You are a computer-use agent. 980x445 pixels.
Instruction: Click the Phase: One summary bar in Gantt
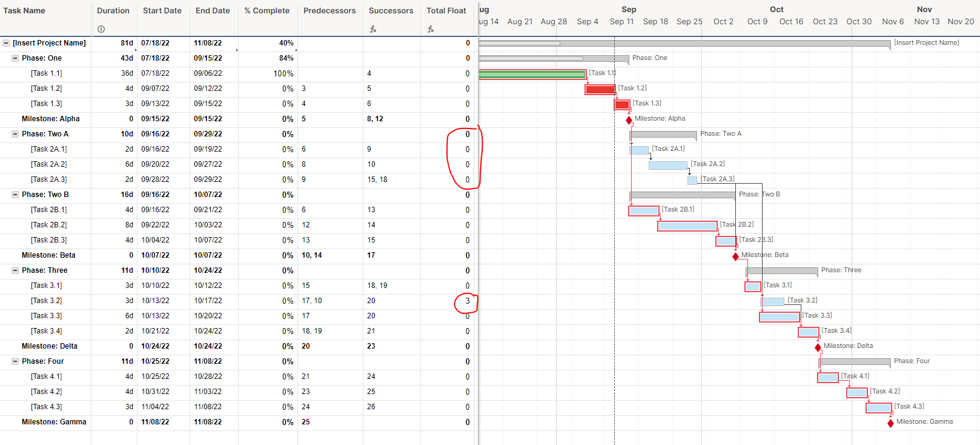pyautogui.click(x=554, y=58)
